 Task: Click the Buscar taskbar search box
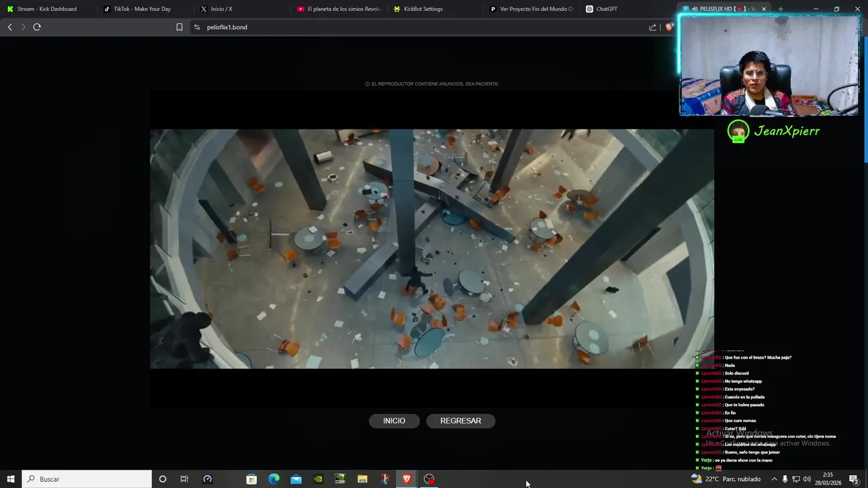pyautogui.click(x=87, y=479)
